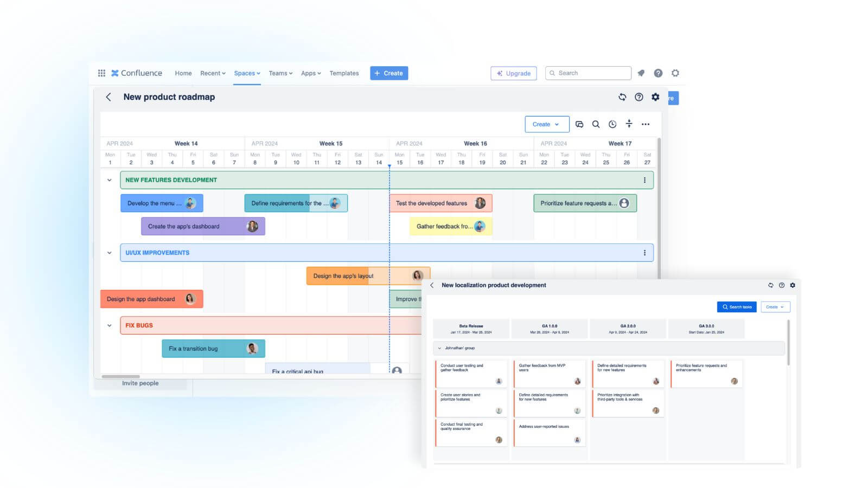Viewport: 868px width, 488px height.
Task: Click the notification bell icon
Action: [x=641, y=73]
